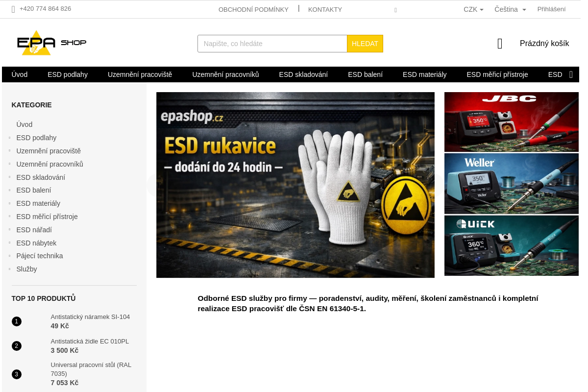Expand Uzemnění pracovníků sidebar category
The width and height of the screenshot is (588, 392).
[9, 164]
